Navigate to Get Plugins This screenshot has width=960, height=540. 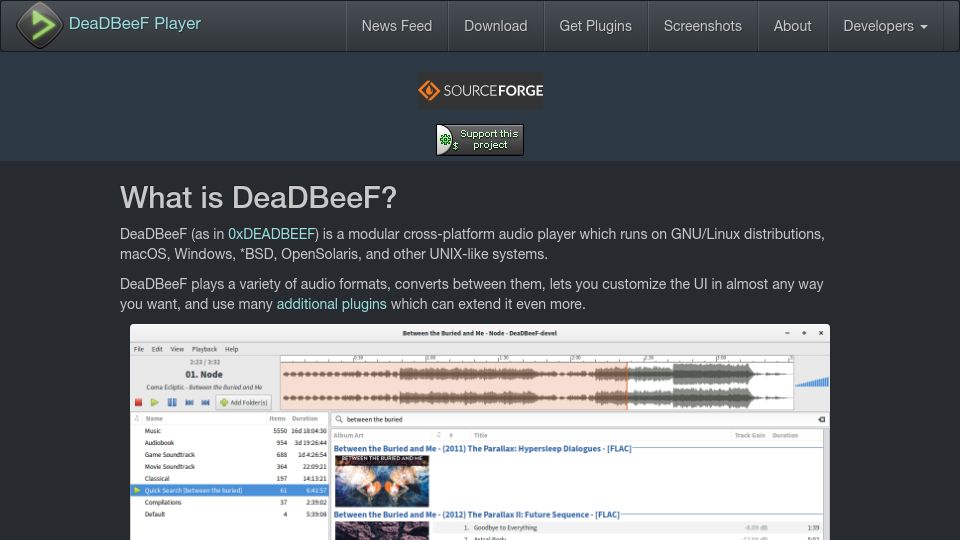point(595,26)
